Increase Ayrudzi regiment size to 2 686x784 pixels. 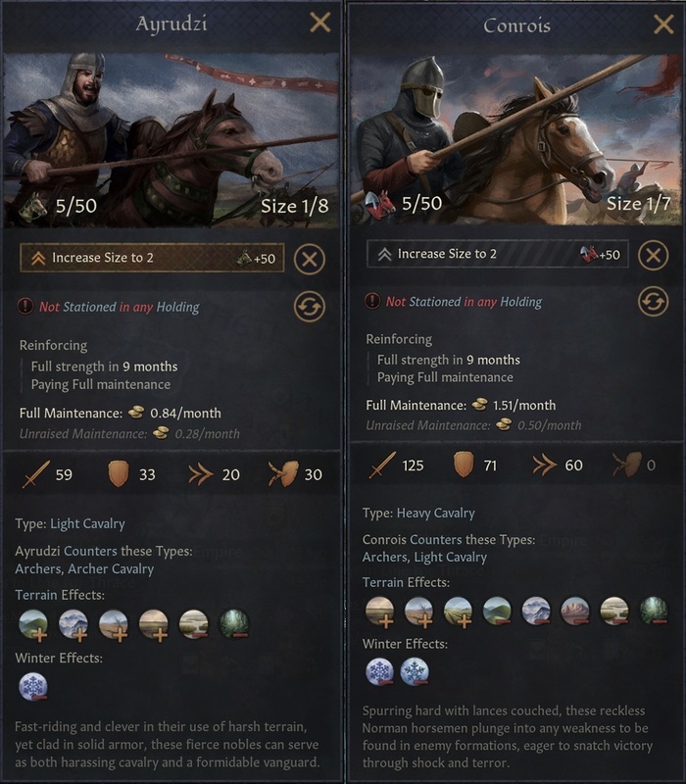pos(152,258)
